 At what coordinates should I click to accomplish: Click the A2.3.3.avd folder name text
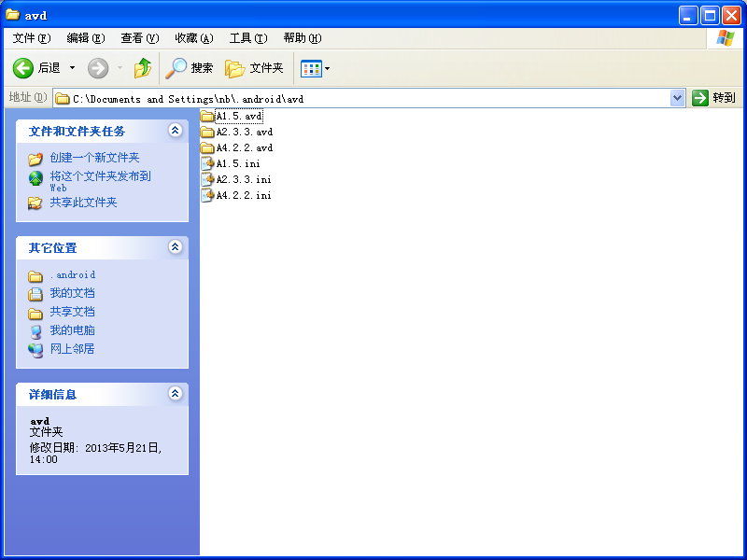[x=245, y=132]
